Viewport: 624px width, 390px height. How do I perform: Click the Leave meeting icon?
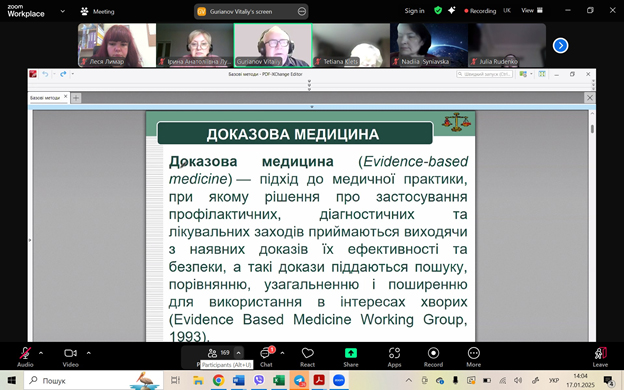point(600,356)
